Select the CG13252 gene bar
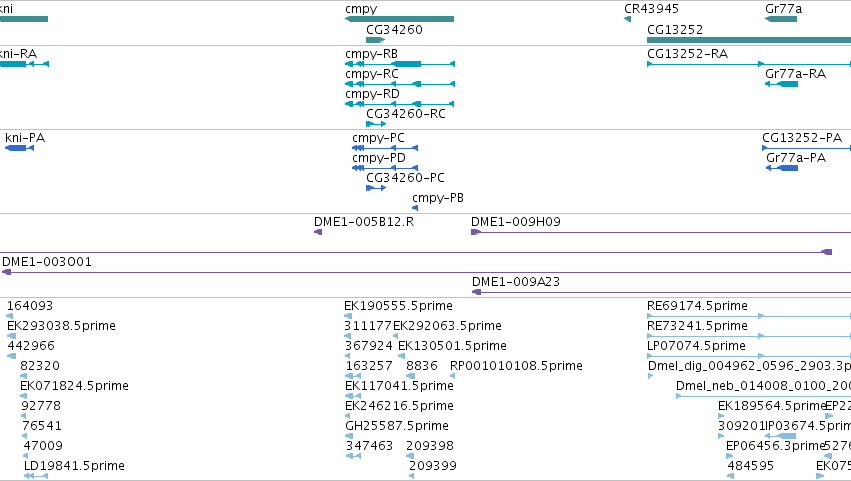The width and height of the screenshot is (851, 481). tap(749, 40)
